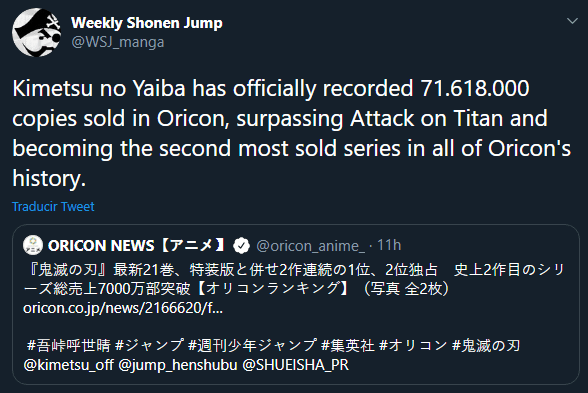Open the @kimetsu_off mention
Screen dimensions: 588x393
(68, 364)
